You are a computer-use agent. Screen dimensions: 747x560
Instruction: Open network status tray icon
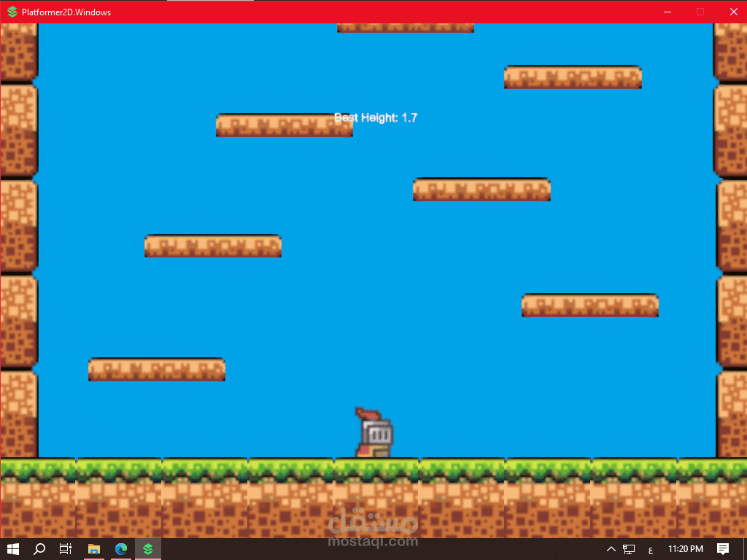[x=629, y=550]
